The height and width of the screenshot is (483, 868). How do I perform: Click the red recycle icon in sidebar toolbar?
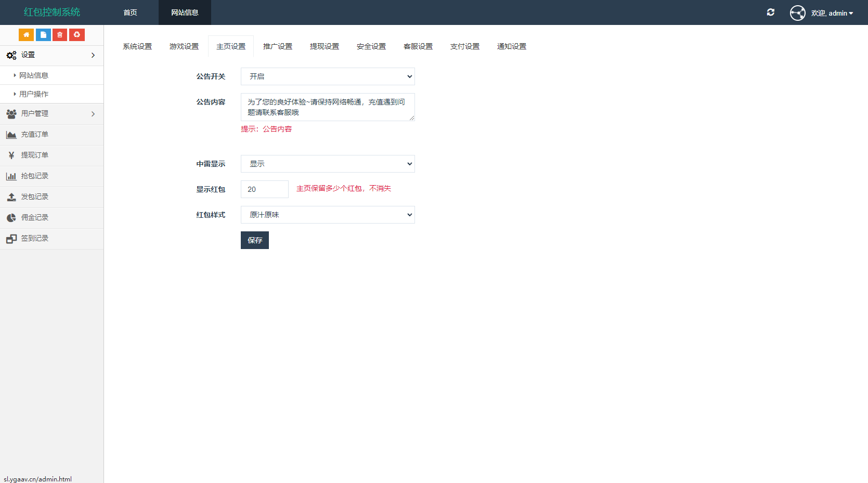click(76, 35)
